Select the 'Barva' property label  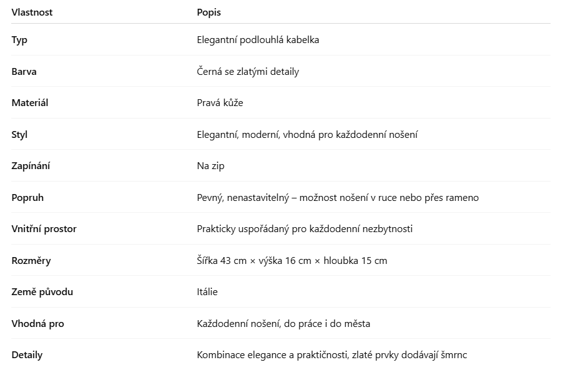pos(24,72)
